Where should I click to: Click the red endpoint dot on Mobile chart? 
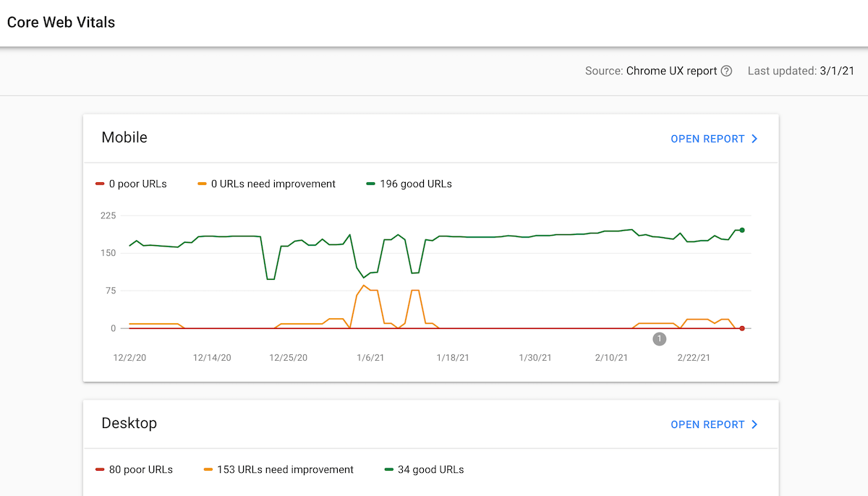[742, 328]
